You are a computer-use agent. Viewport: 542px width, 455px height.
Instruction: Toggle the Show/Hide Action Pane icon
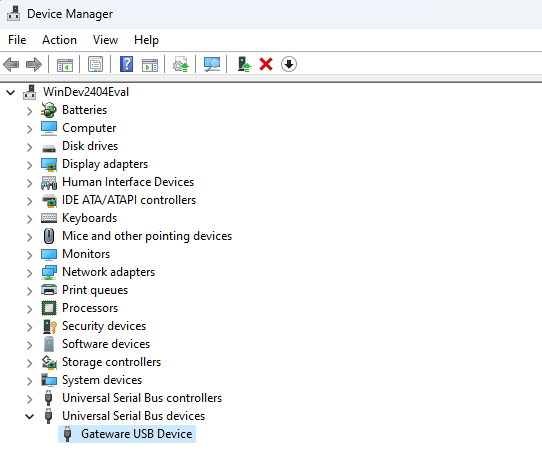(150, 64)
